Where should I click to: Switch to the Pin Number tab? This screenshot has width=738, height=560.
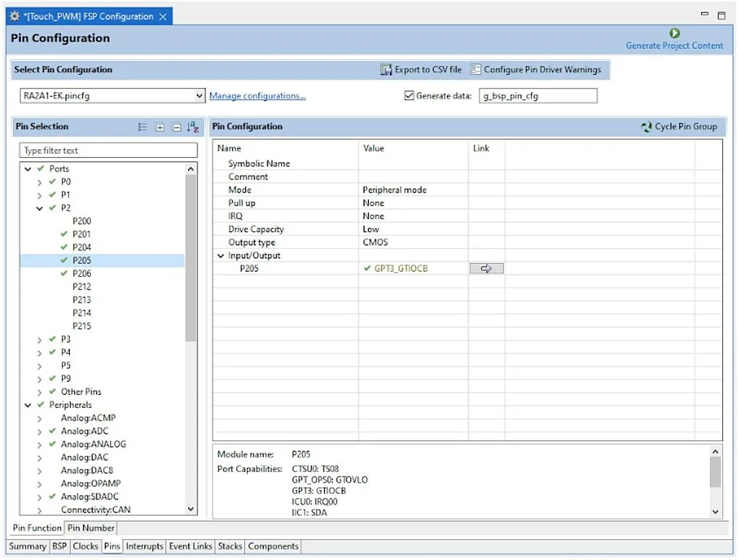pos(91,528)
